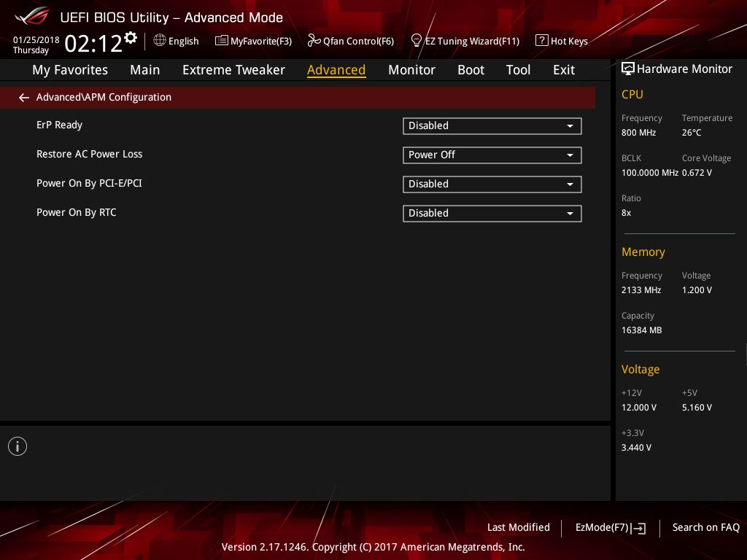Go to the Exit tab
This screenshot has width=747, height=560.
564,70
